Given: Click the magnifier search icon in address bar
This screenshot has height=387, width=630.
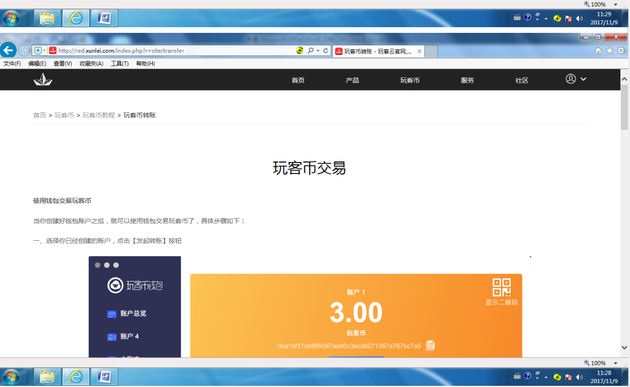Looking at the screenshot, I should tap(311, 51).
